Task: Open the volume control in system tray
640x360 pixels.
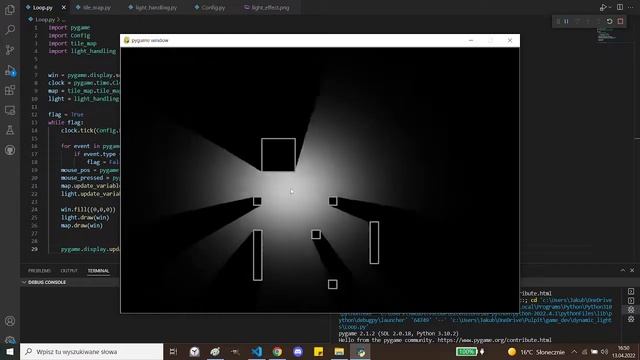Action: 604,351
